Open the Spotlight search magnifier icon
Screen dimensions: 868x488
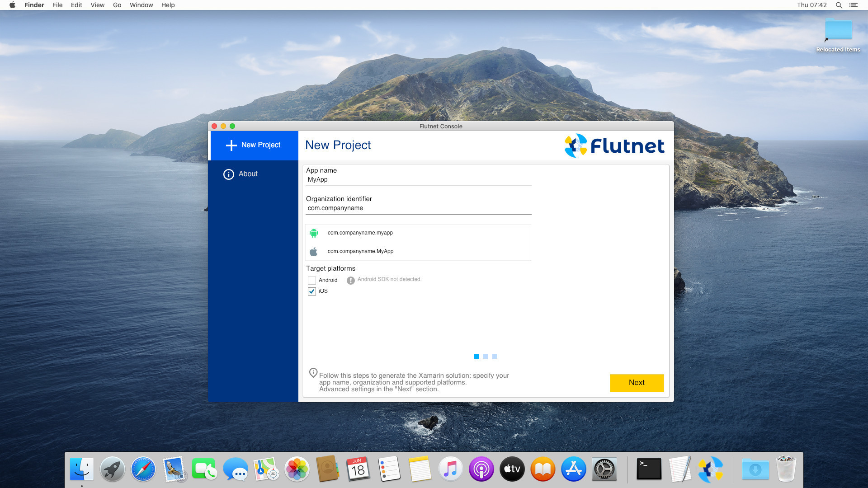(x=839, y=5)
